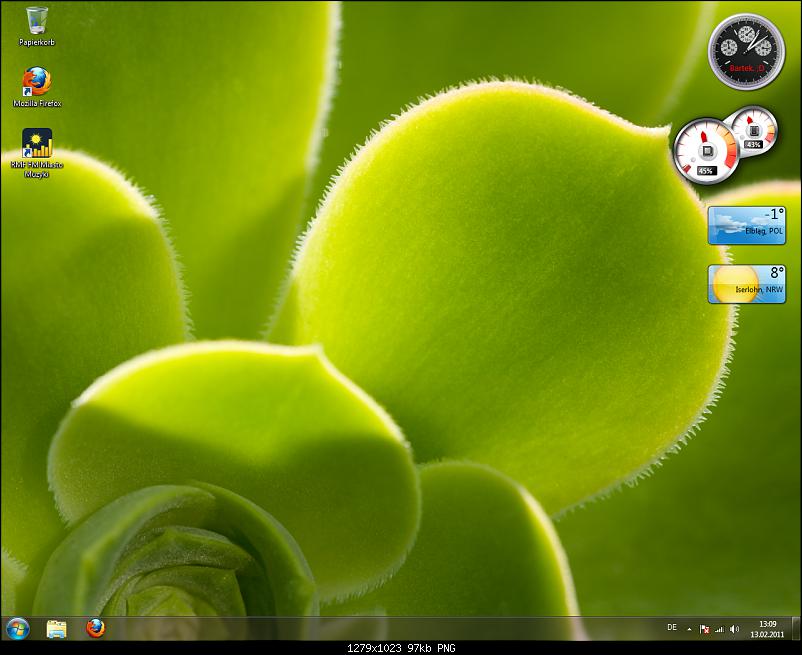Click the small memory dial at 43%

coord(753,128)
